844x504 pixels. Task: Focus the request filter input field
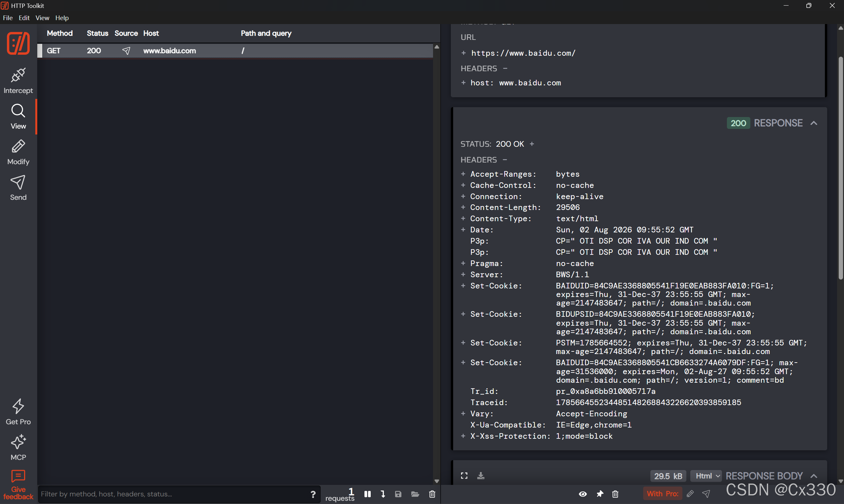point(173,494)
